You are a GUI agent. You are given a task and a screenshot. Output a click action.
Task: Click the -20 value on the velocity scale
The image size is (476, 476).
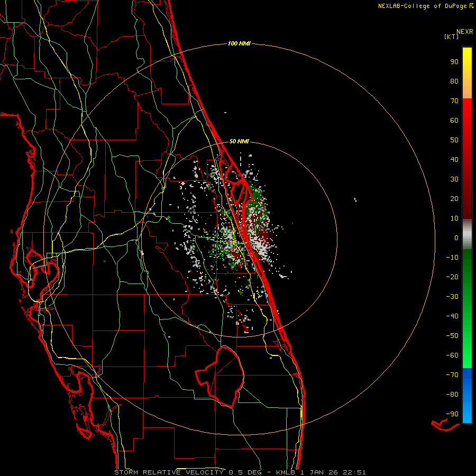coord(452,277)
